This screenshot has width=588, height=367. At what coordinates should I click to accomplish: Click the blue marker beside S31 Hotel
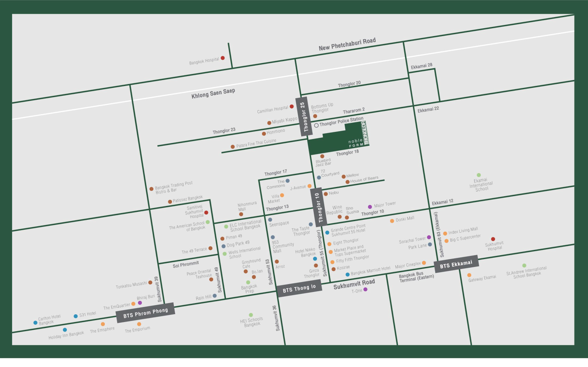(75, 316)
